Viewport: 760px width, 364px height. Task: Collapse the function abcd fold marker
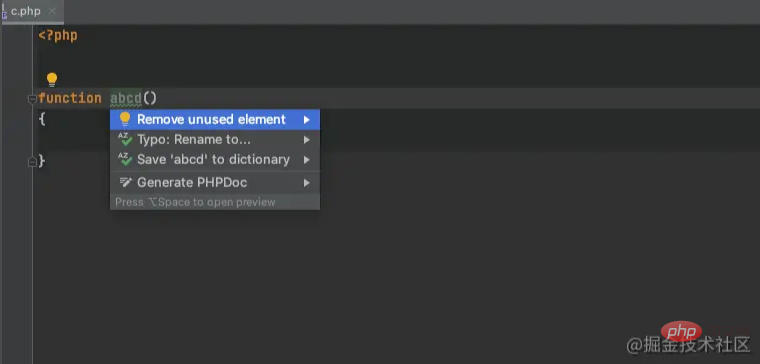(x=32, y=99)
